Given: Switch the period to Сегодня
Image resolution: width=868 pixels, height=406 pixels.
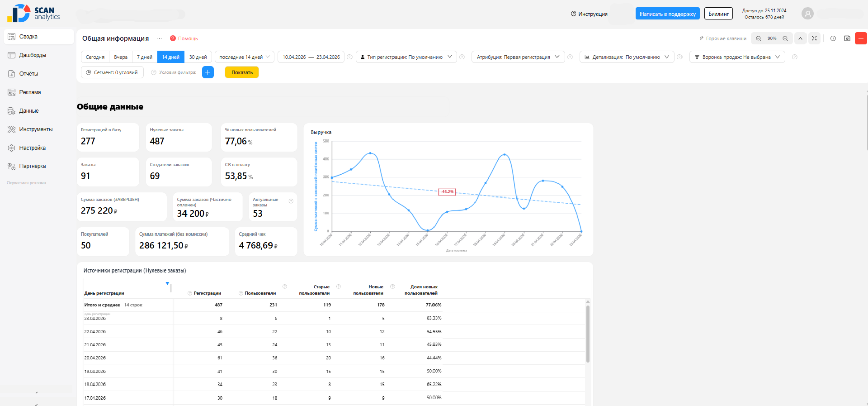Looking at the screenshot, I should point(95,57).
